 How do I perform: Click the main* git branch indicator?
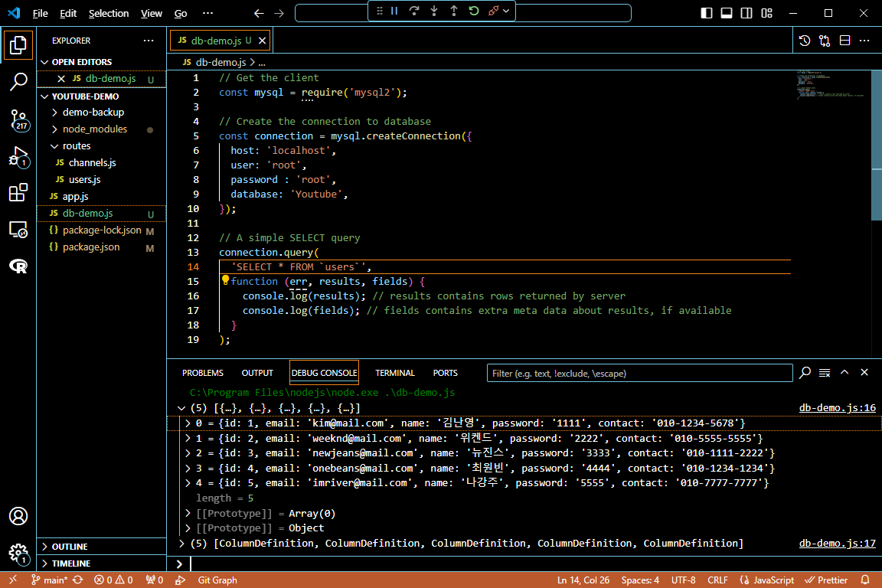tap(50, 580)
